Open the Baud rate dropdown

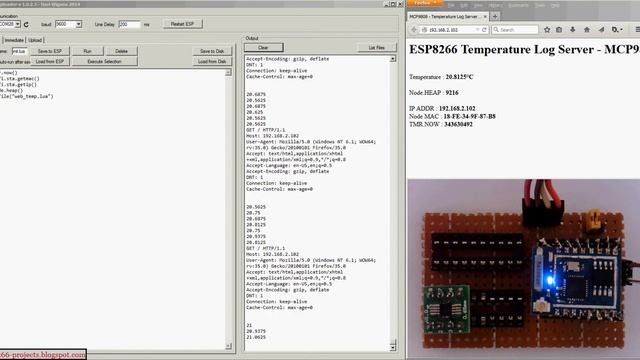[x=79, y=24]
